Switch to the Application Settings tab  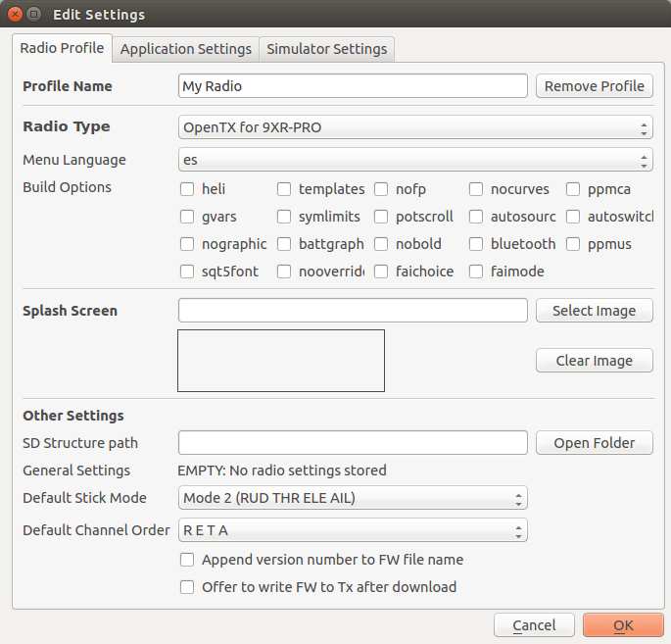click(186, 49)
